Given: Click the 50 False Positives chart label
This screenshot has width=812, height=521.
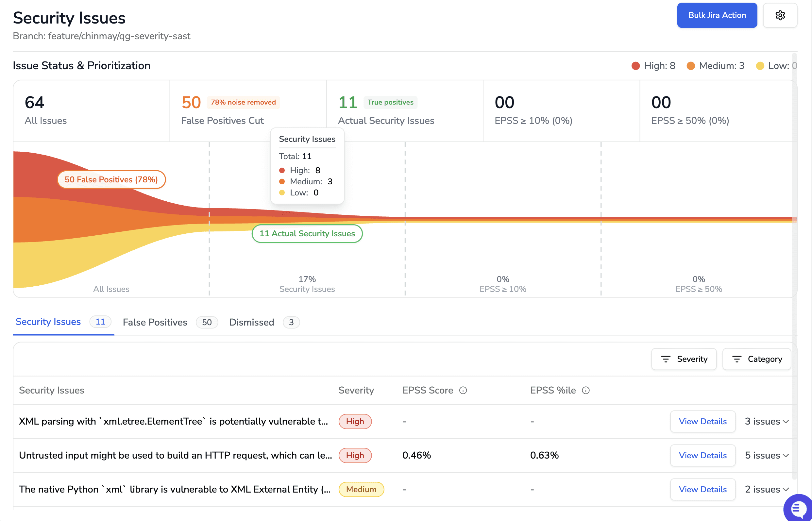Looking at the screenshot, I should coord(111,180).
